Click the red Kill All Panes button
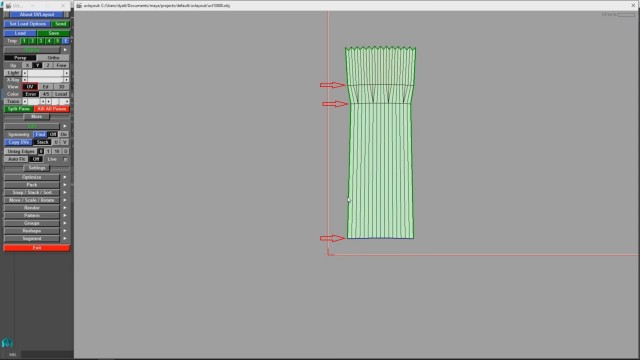The height and width of the screenshot is (360, 640). pos(52,109)
